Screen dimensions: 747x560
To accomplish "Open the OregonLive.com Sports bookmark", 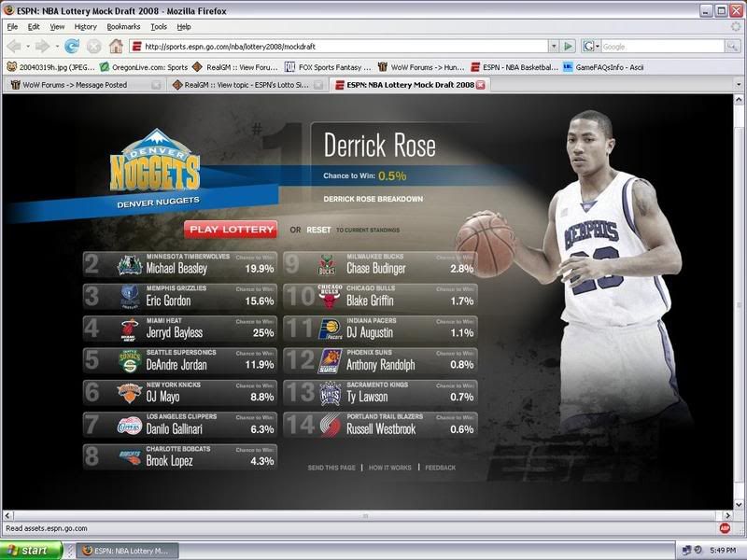I will tap(144, 67).
